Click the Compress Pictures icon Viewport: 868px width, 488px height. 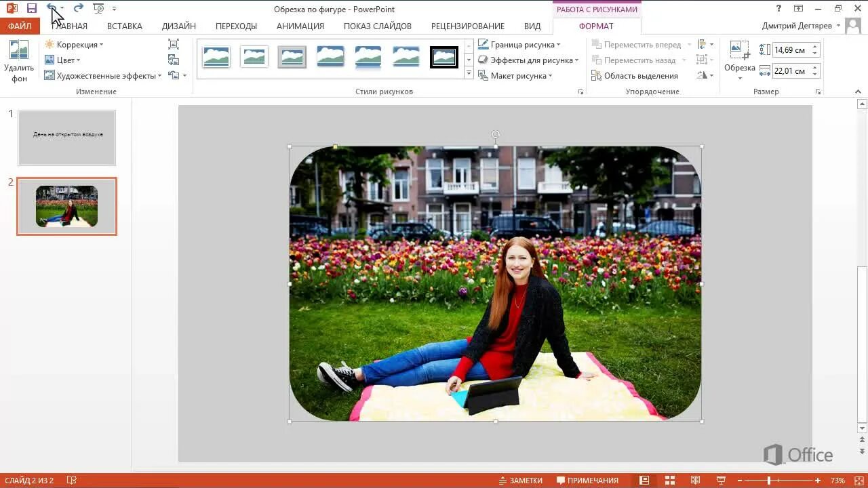tap(174, 44)
